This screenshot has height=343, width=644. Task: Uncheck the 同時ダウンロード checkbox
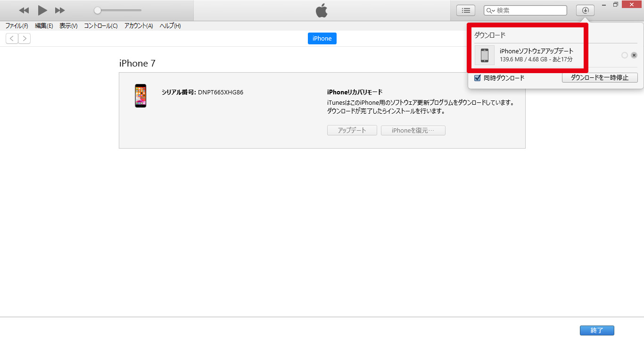pyautogui.click(x=478, y=78)
